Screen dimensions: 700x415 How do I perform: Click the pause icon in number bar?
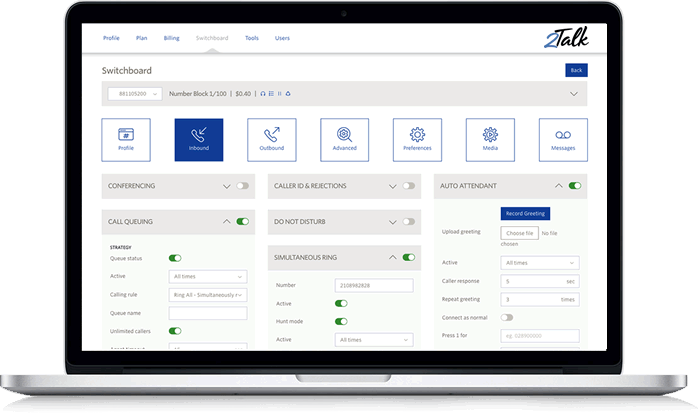(x=279, y=94)
